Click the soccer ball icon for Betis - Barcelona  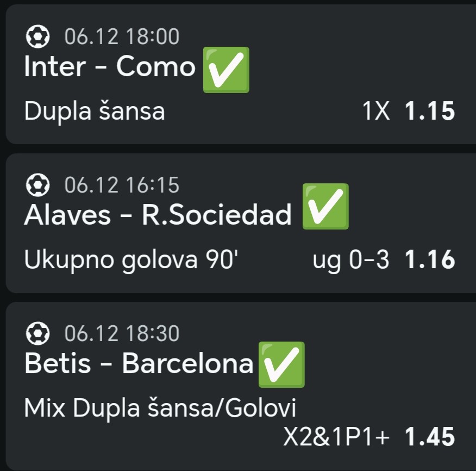[x=37, y=333]
